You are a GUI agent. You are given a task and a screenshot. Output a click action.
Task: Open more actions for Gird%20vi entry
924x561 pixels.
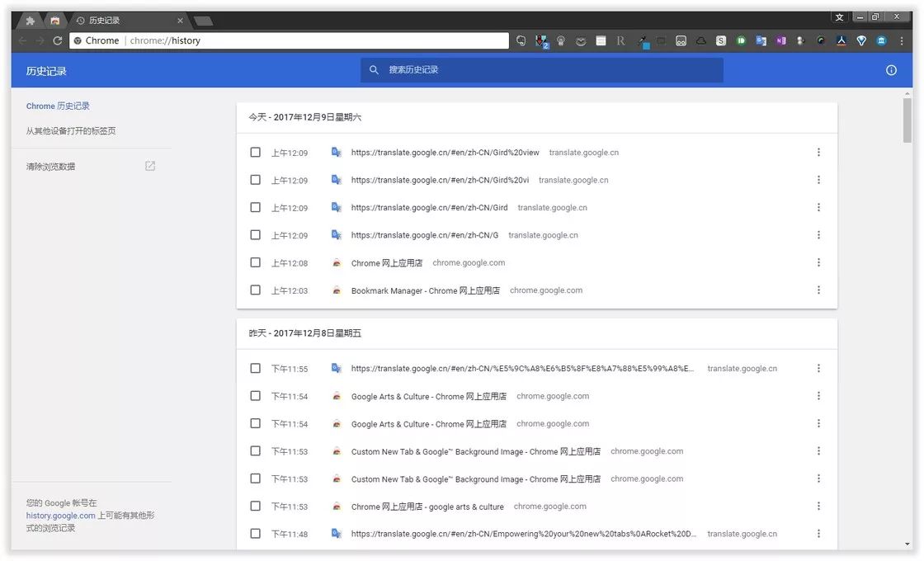818,180
